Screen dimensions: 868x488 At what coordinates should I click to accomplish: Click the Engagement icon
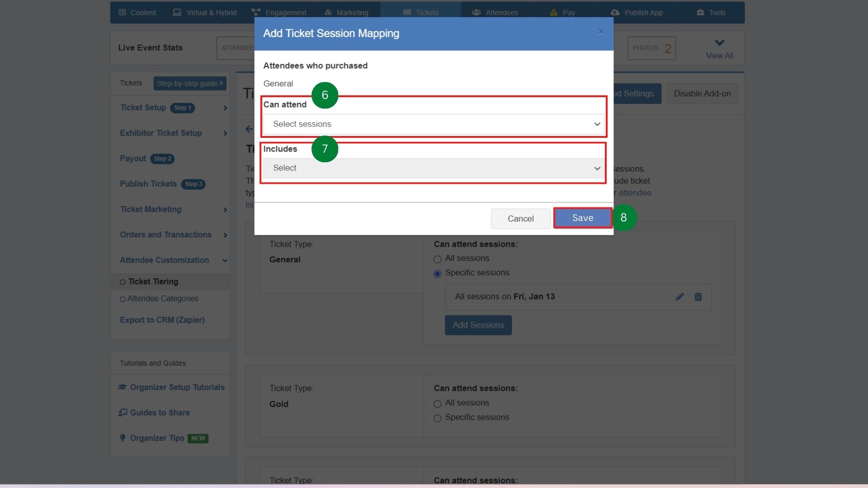click(x=256, y=12)
